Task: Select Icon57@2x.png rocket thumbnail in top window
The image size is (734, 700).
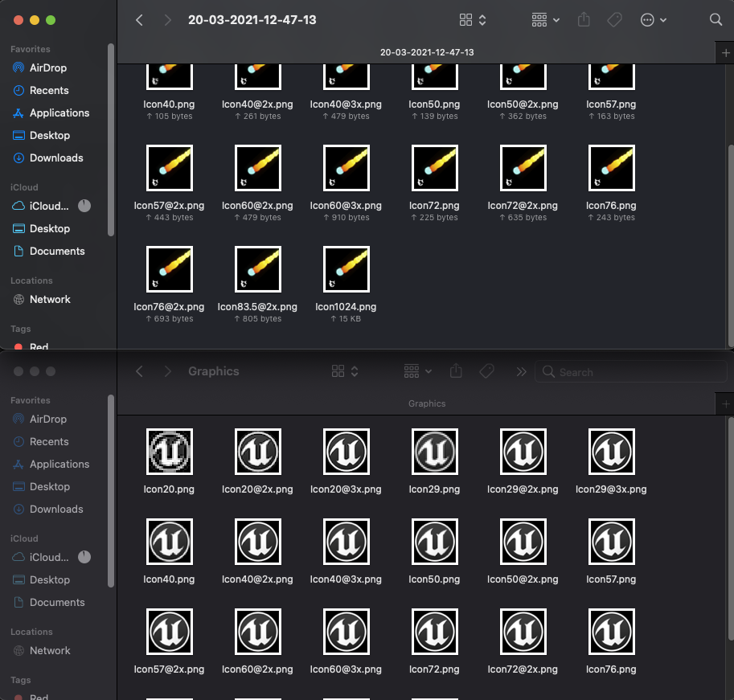Action: 170,168
